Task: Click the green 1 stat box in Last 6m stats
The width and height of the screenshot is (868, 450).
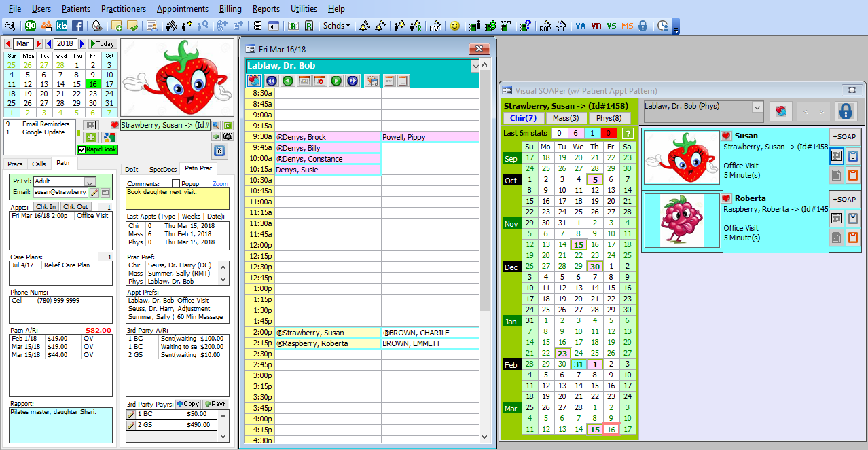Action: [591, 134]
